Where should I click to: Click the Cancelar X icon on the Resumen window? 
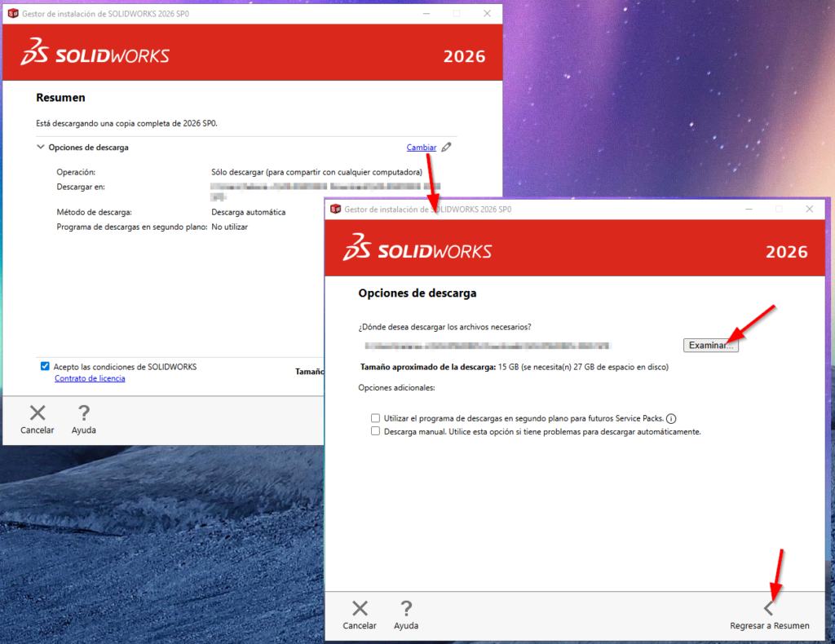click(37, 412)
